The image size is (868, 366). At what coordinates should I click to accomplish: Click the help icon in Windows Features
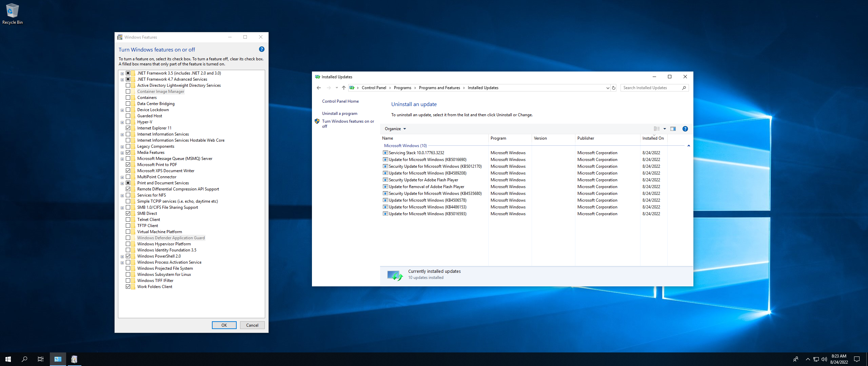click(x=262, y=49)
